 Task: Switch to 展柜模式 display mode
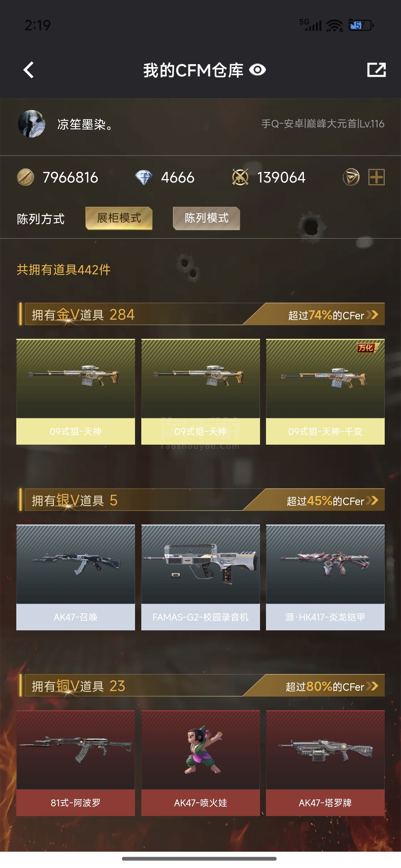(119, 218)
